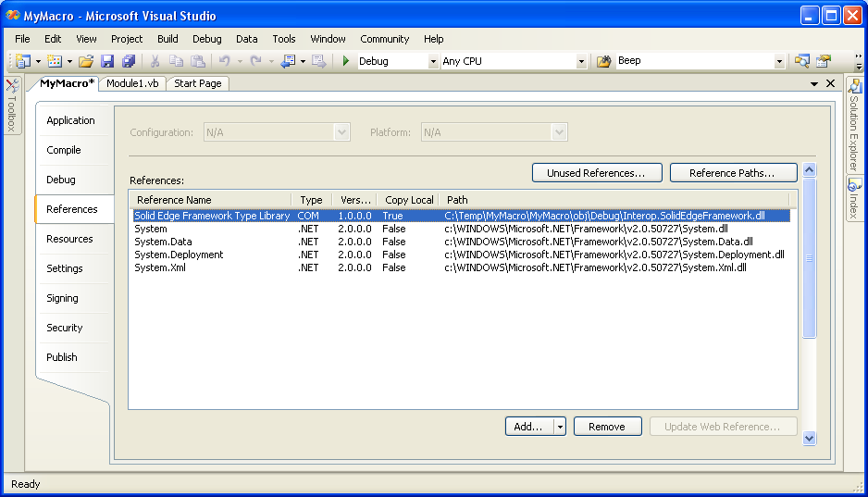The width and height of the screenshot is (868, 497).
Task: Expand the Any CPU platform dropdown
Action: 581,62
